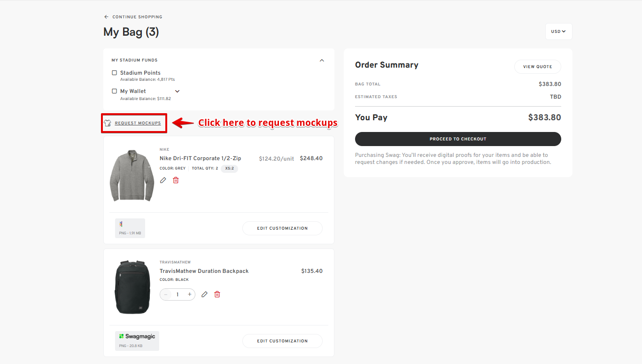Click the back arrow beside Continue Shopping

point(106,17)
